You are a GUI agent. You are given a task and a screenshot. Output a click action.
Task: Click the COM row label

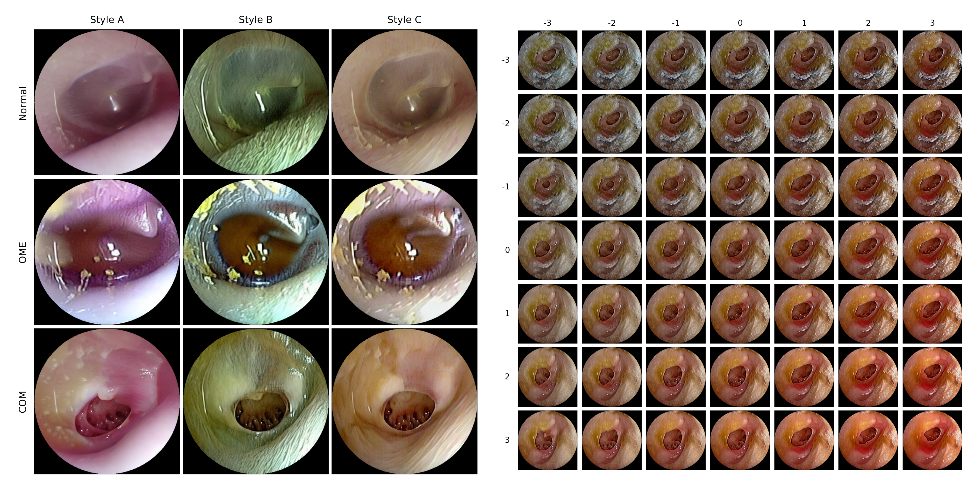pos(23,402)
